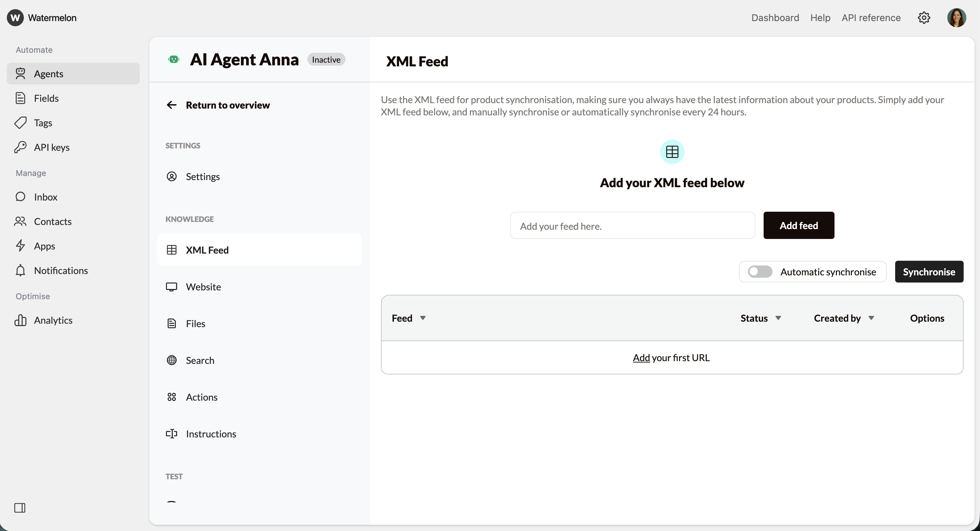Open Notifications

[61, 270]
